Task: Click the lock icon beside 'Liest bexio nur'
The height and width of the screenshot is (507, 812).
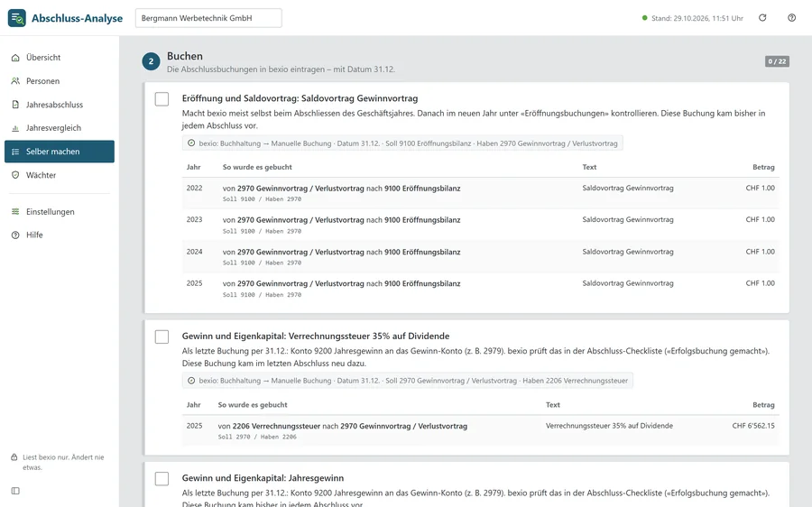Action: (x=14, y=457)
